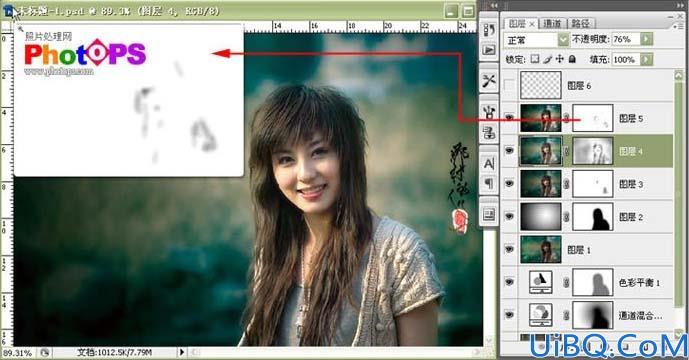Select the 图层 1 image thumbnail

pyautogui.click(x=541, y=249)
